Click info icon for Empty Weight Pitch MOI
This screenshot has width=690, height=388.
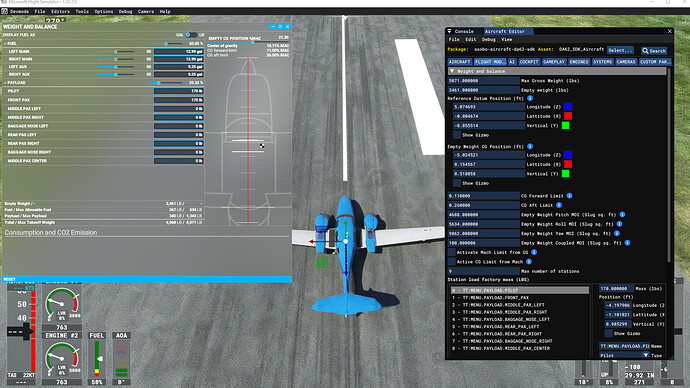coord(622,215)
